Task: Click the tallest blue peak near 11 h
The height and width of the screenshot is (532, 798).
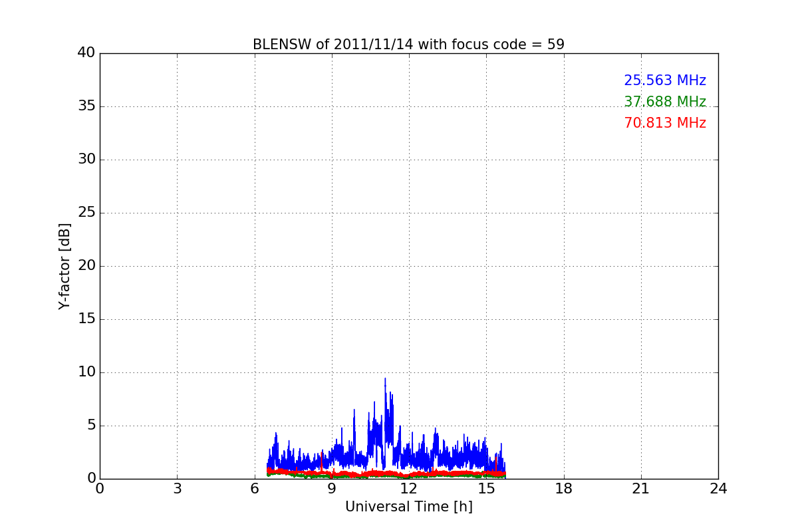Action: (385, 380)
